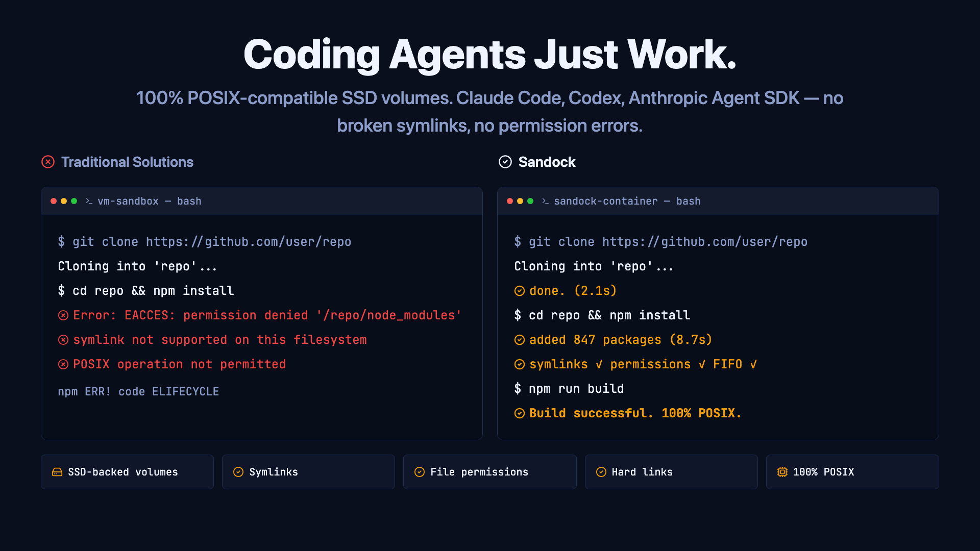Click the git clone URL in Sandock terminal
980x551 pixels.
click(704, 242)
